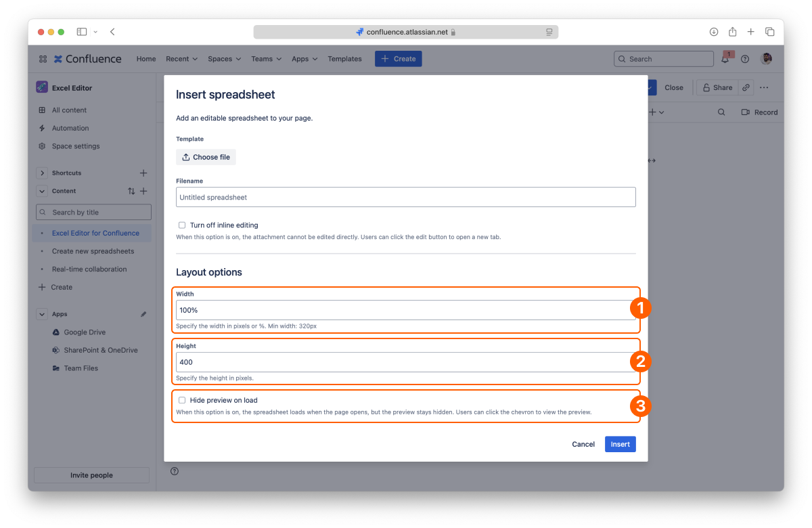This screenshot has width=812, height=528.
Task: Open the help question mark icon in the top bar
Action: (745, 59)
